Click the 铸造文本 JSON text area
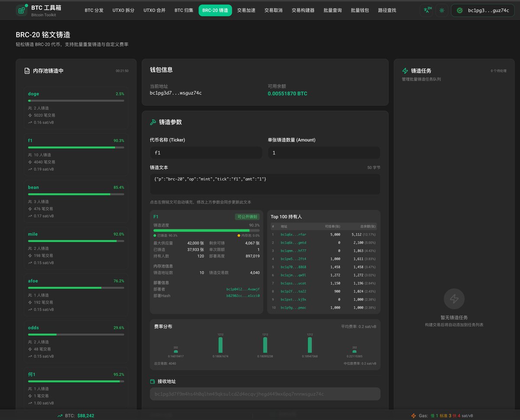Viewport: 520px width, 420px height. pyautogui.click(x=265, y=184)
